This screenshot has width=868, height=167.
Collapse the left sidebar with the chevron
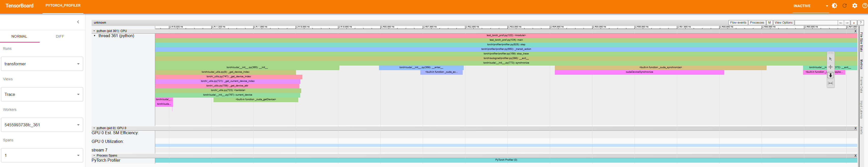(78, 22)
